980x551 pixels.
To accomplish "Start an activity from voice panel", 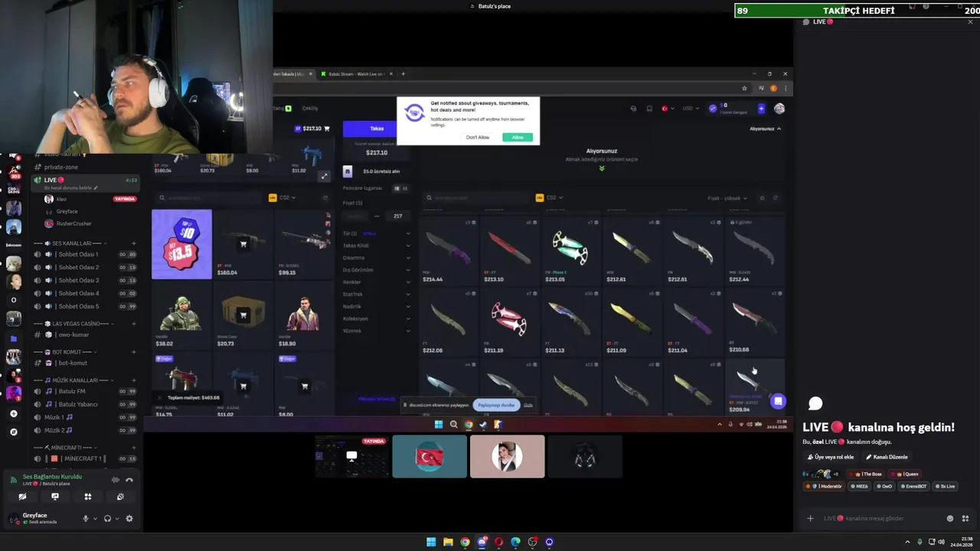I will pos(87,497).
